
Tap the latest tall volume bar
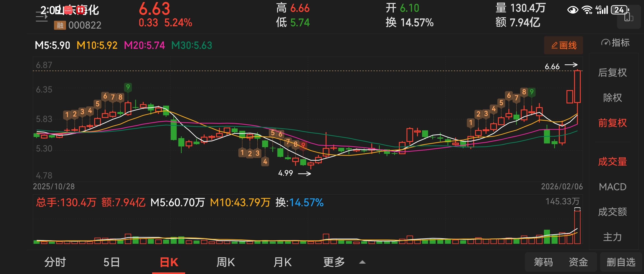(x=577, y=227)
